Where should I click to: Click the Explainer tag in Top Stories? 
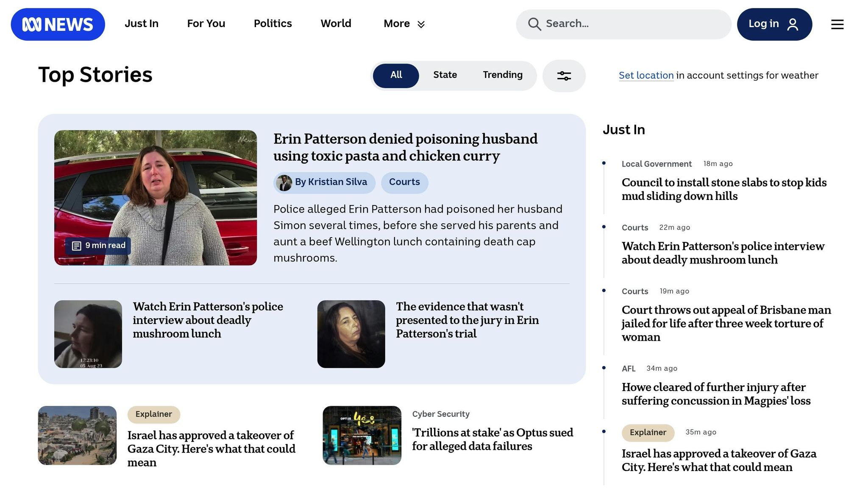click(x=154, y=415)
